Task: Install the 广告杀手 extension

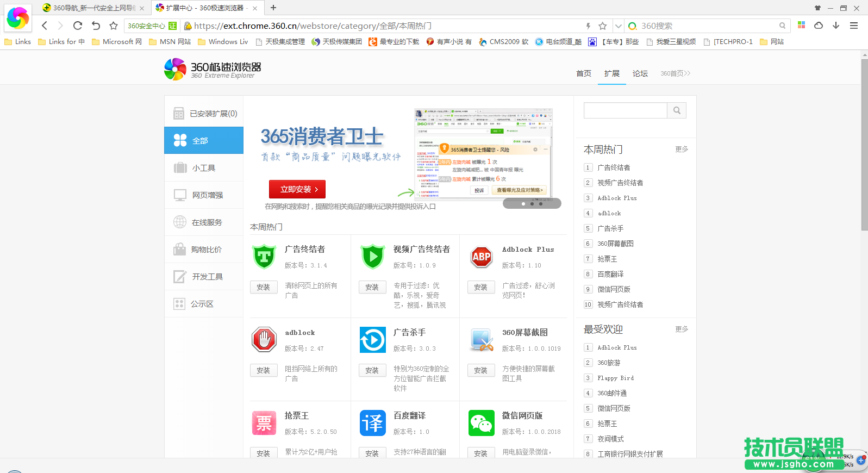Action: coord(372,370)
